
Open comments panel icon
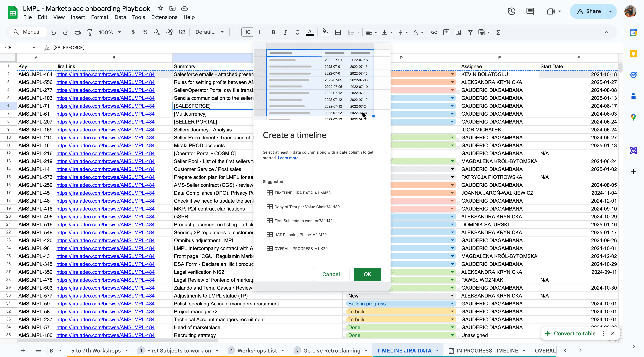tap(530, 11)
